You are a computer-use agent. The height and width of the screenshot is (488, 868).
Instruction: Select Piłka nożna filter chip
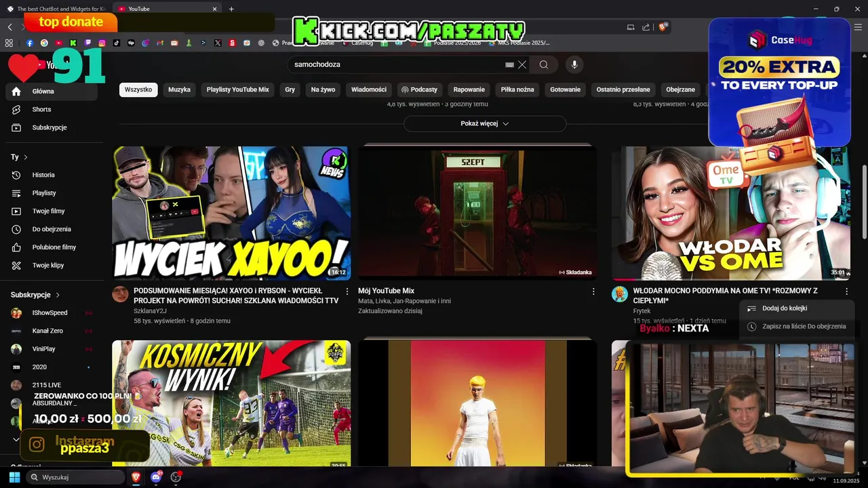517,89
